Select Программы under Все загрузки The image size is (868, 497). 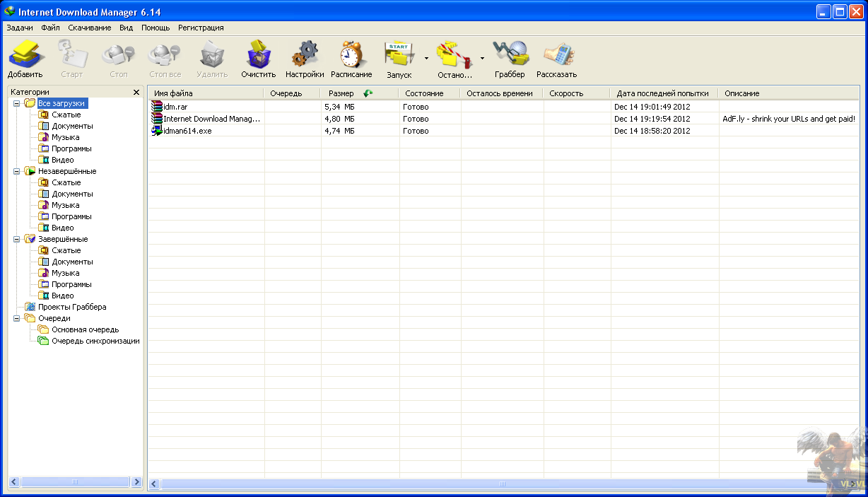pyautogui.click(x=71, y=148)
